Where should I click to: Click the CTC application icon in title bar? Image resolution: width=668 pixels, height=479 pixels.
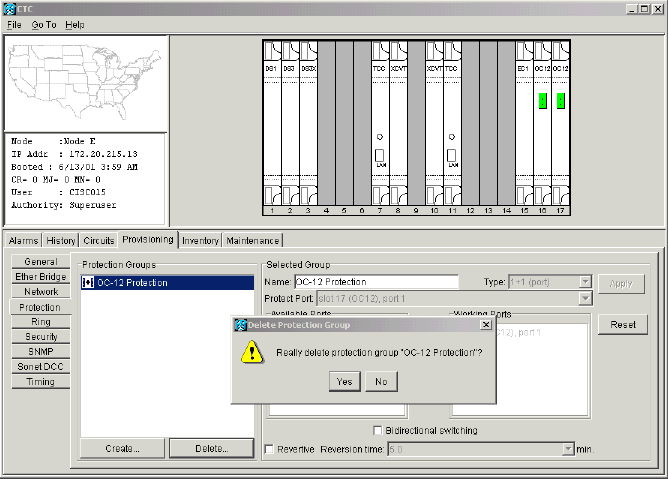tap(9, 9)
